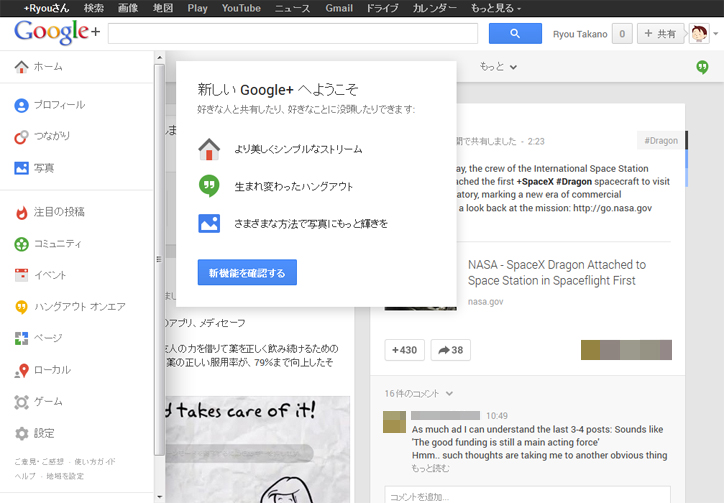Click the 2:23 post timestamp
Viewport: 724px width, 503px height.
(536, 141)
